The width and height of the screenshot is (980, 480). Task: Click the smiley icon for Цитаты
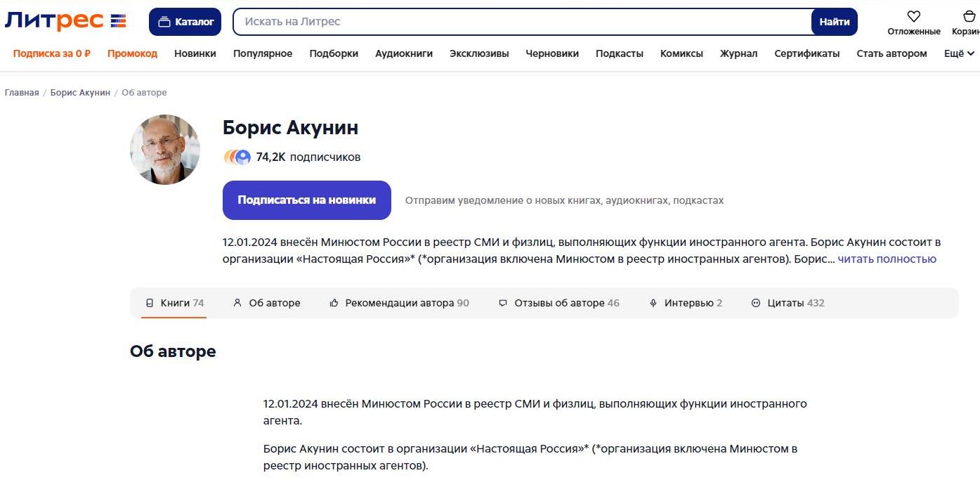[x=756, y=303]
